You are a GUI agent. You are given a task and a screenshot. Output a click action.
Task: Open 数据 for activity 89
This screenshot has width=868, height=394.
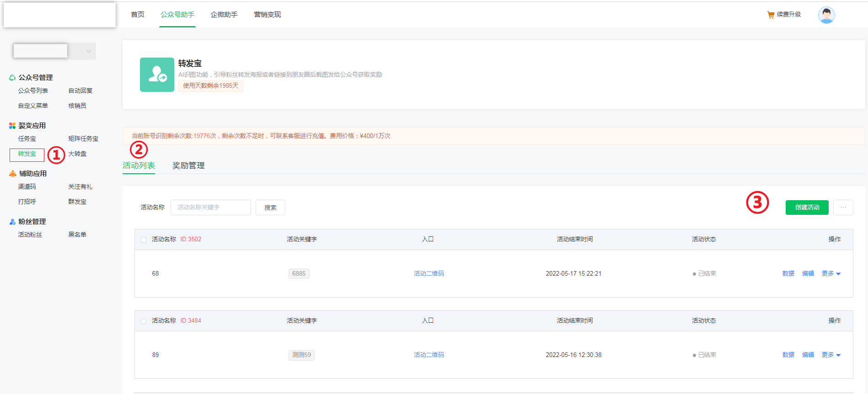click(788, 355)
